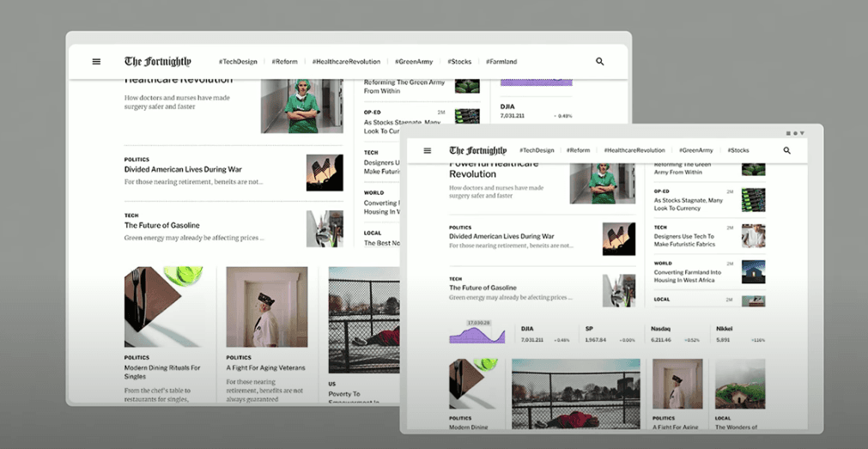
Task: Click green hillside photo in front window
Action: 740,384
